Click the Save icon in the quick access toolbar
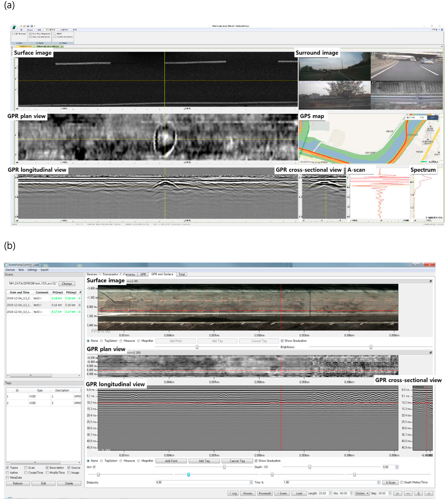448x502 pixels. (28, 26)
